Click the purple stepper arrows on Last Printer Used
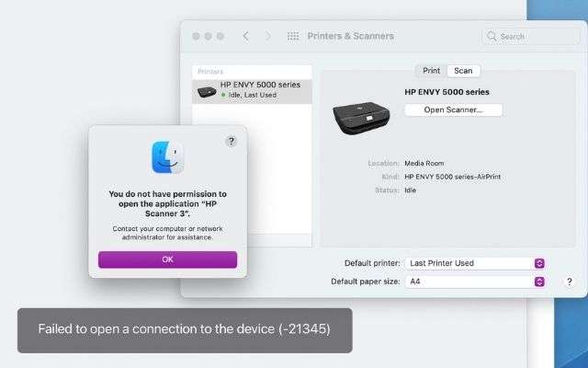 [539, 263]
